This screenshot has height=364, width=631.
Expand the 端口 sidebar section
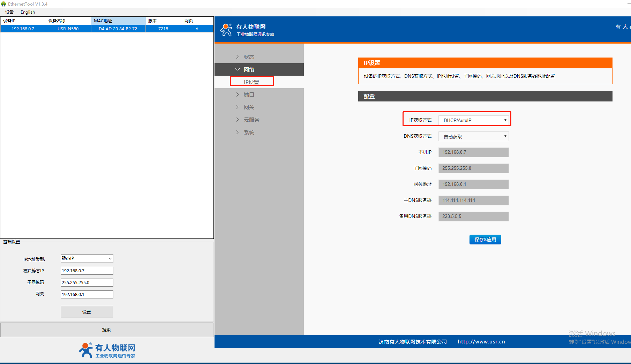pyautogui.click(x=249, y=94)
